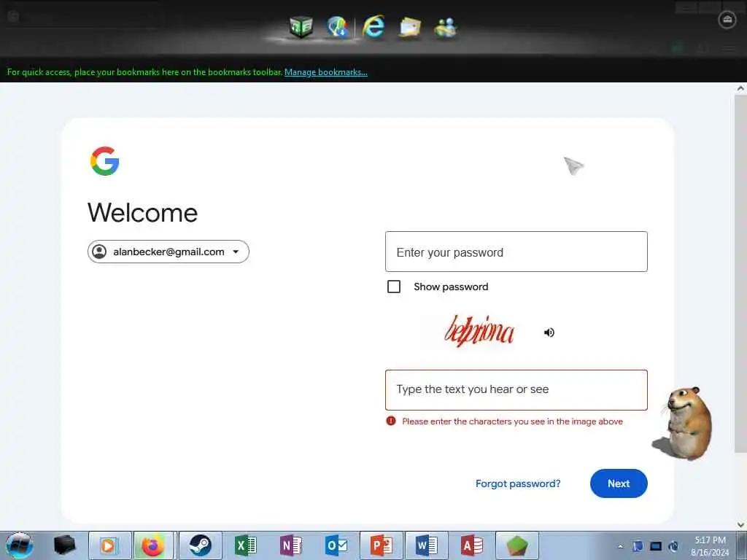Click the vertical scrollbar thumb
The image size is (747, 560).
point(740,274)
